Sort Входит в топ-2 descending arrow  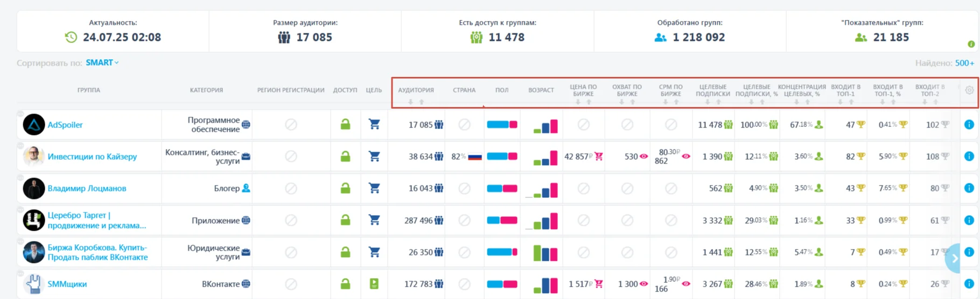pyautogui.click(x=924, y=102)
